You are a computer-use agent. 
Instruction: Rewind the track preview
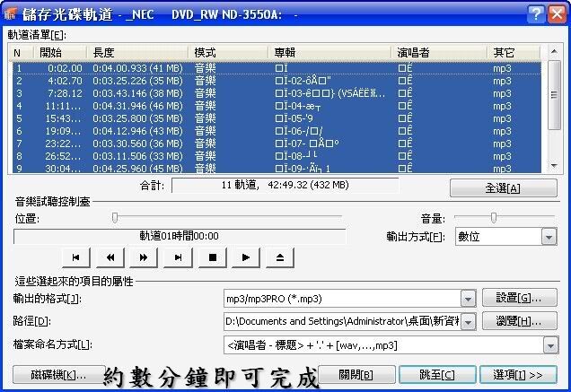point(110,257)
